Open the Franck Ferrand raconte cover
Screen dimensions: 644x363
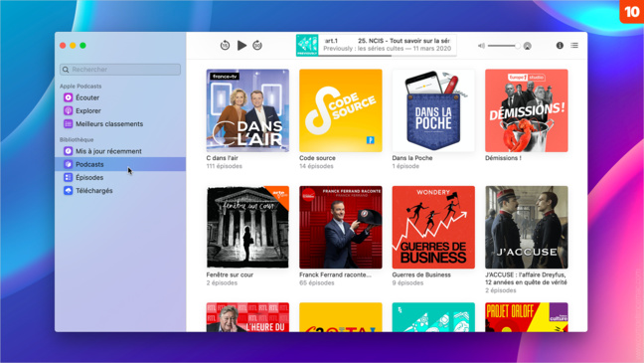coord(341,228)
